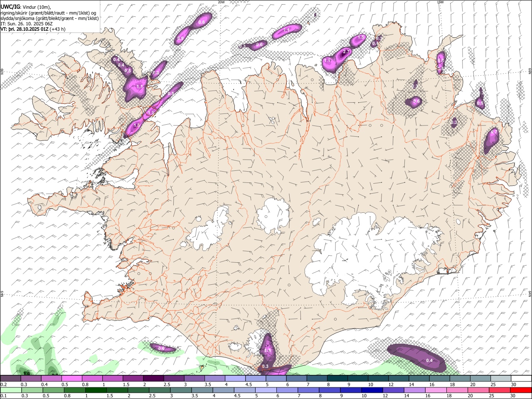Image resolution: width=532 pixels, height=399 pixels.
Task: Pick the snow legend swatch between 0.4 and 0.5
Action: (x=51, y=379)
